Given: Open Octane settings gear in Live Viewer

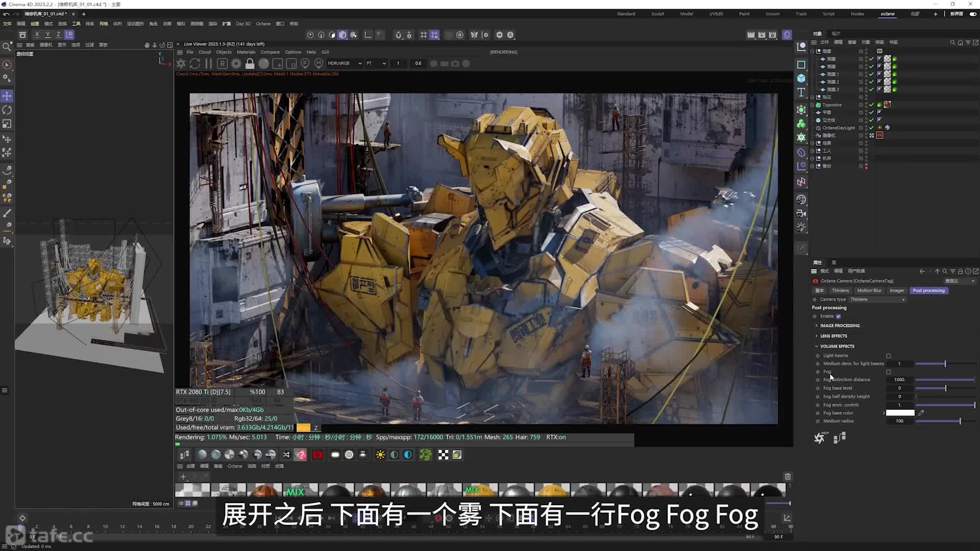Looking at the screenshot, I should point(236,64).
